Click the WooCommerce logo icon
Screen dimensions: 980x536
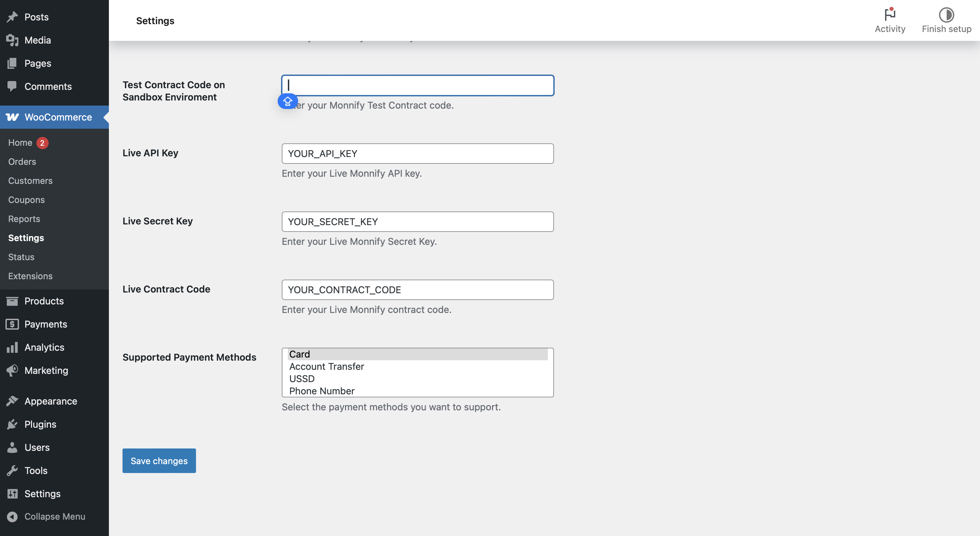(12, 117)
